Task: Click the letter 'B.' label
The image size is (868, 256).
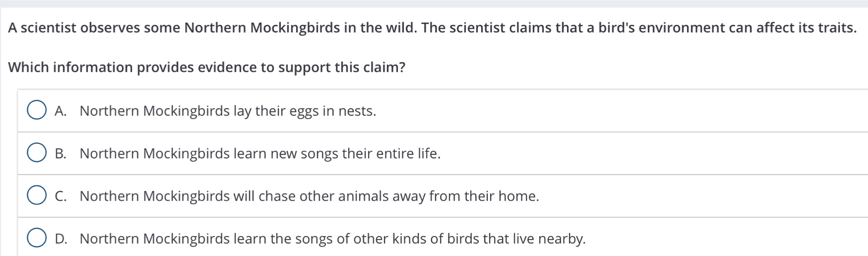Action: tap(61, 153)
